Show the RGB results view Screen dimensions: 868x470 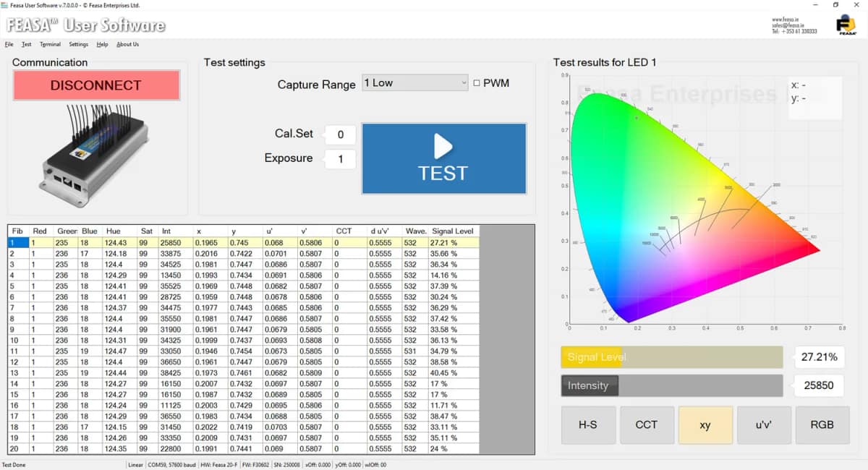click(x=822, y=424)
